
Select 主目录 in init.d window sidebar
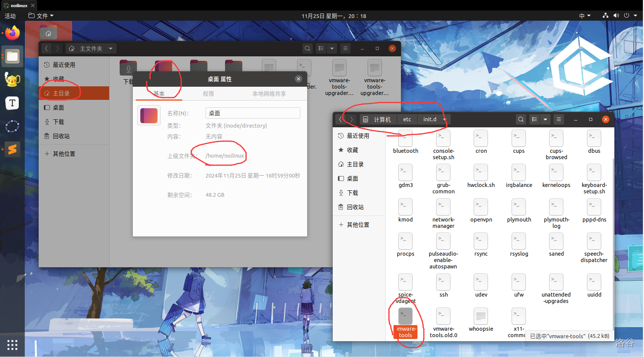point(359,164)
